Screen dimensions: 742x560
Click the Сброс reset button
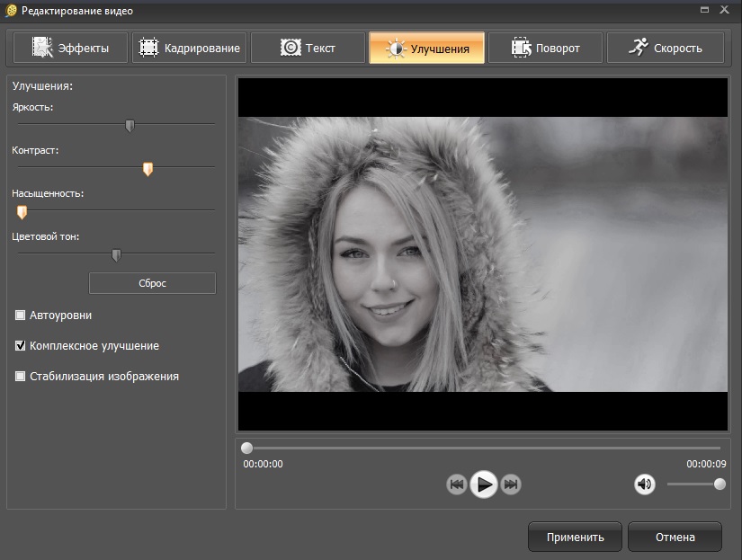click(152, 283)
